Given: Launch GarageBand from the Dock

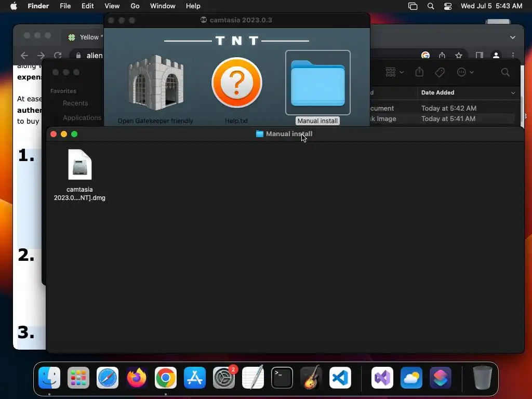Looking at the screenshot, I should [311, 378].
